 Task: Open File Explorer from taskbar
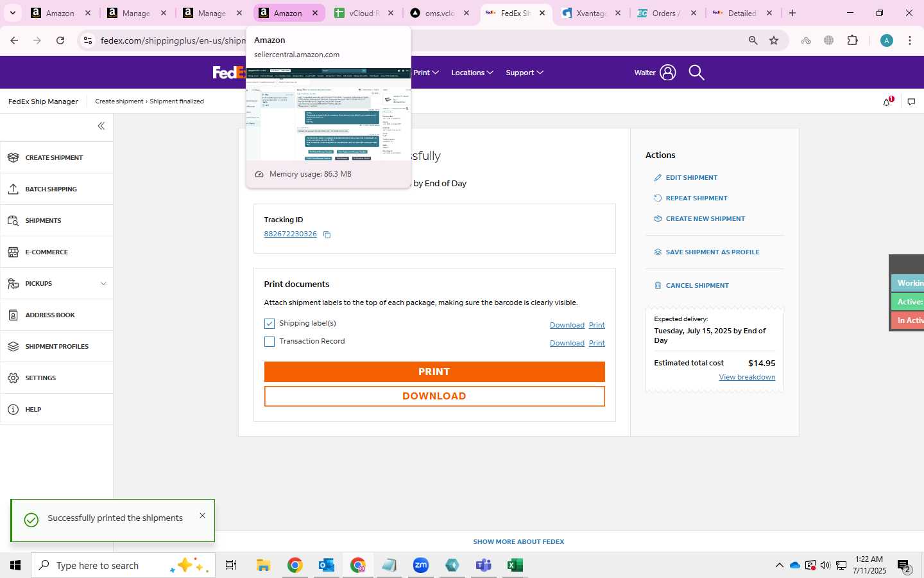[x=263, y=565]
